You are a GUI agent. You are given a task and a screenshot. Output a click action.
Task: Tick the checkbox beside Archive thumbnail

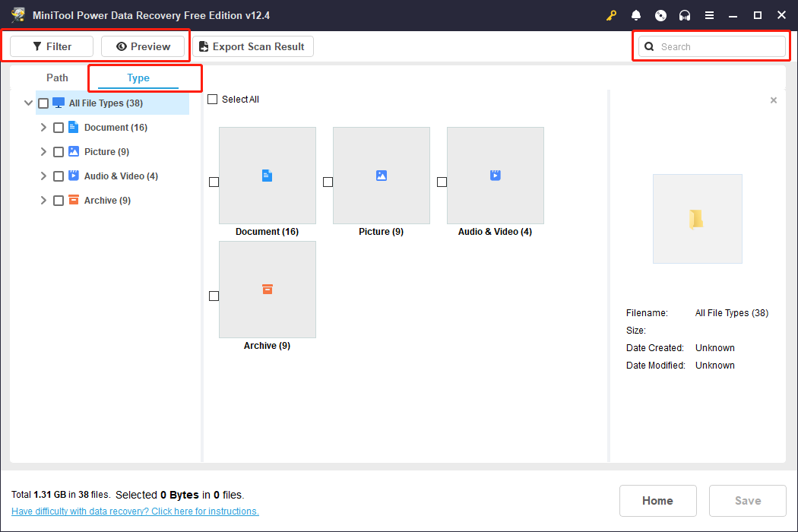click(214, 296)
